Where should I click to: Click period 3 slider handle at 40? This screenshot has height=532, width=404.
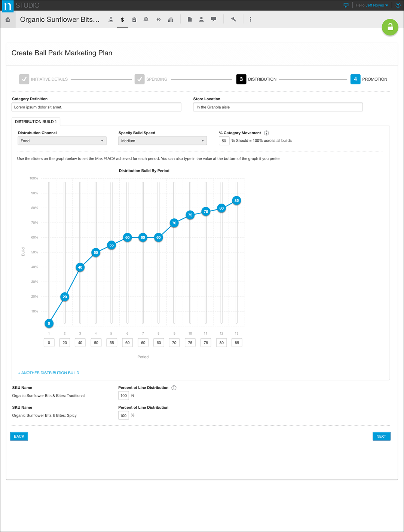click(x=80, y=267)
